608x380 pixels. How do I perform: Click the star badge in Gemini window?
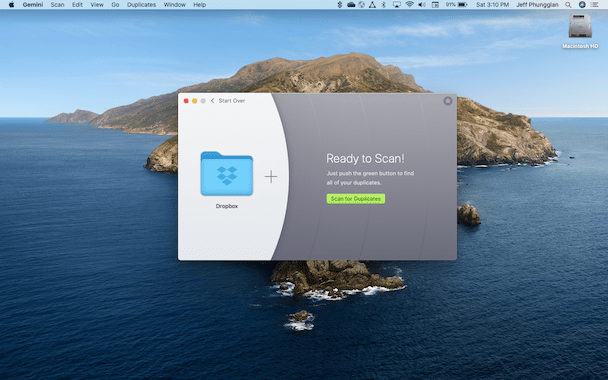tap(447, 101)
